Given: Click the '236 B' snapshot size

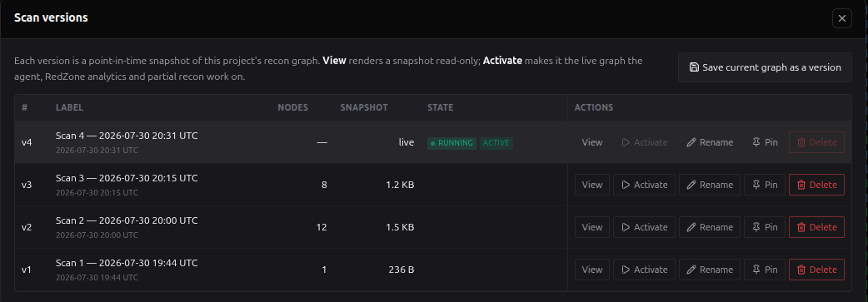Looking at the screenshot, I should pyautogui.click(x=402, y=270).
